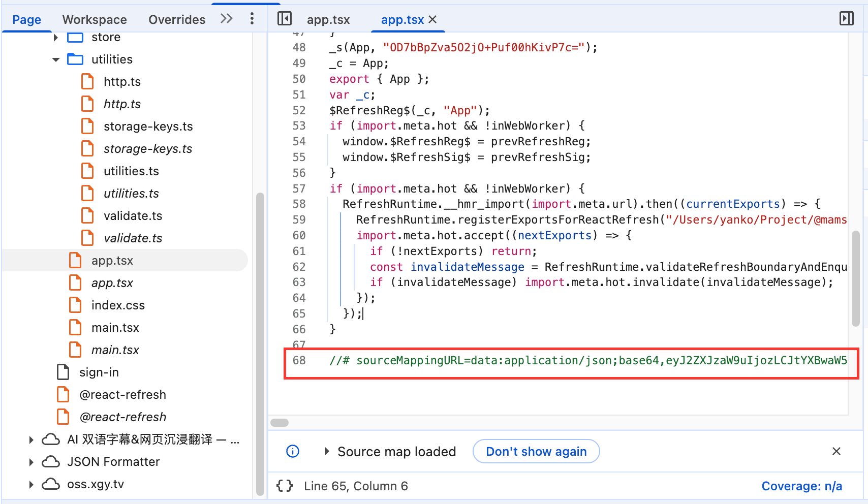Open the Coverage: n/a link
This screenshot has width=868, height=504.
[802, 486]
